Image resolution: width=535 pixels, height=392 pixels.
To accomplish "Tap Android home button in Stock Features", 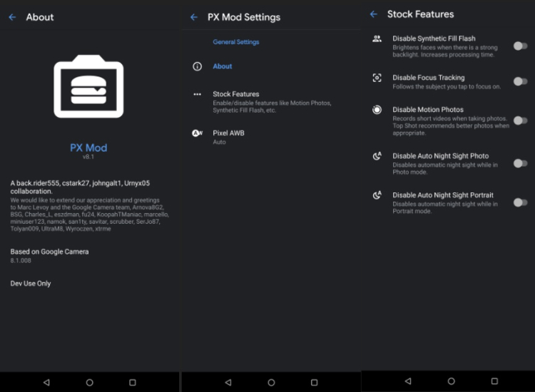I will point(451,381).
